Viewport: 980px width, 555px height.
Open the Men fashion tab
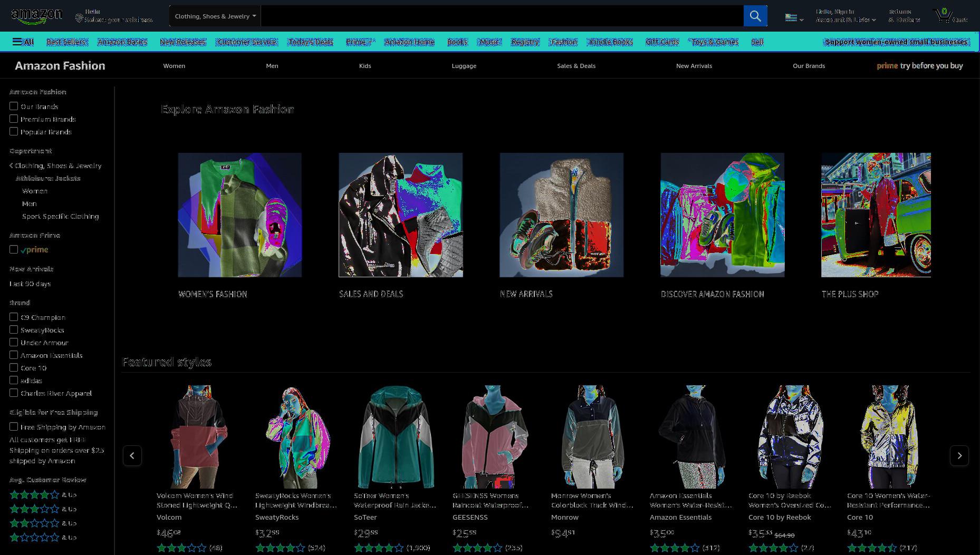[272, 66]
